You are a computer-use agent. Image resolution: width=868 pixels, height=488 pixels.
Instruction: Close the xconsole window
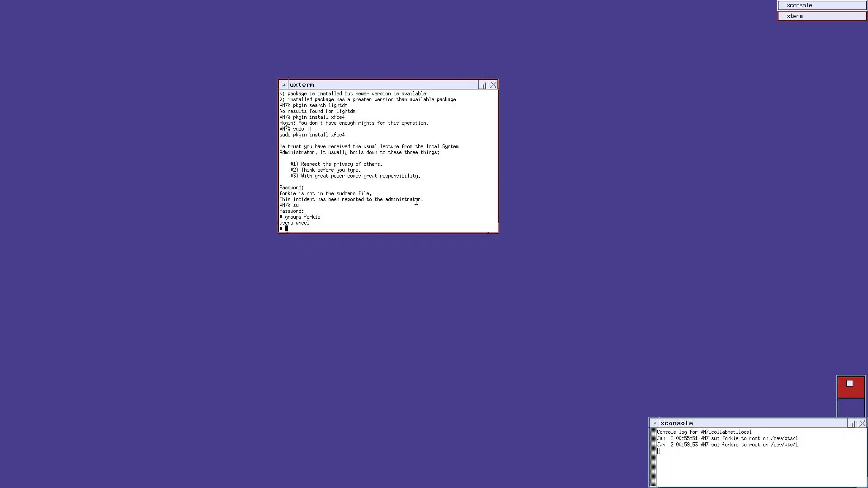(x=862, y=423)
